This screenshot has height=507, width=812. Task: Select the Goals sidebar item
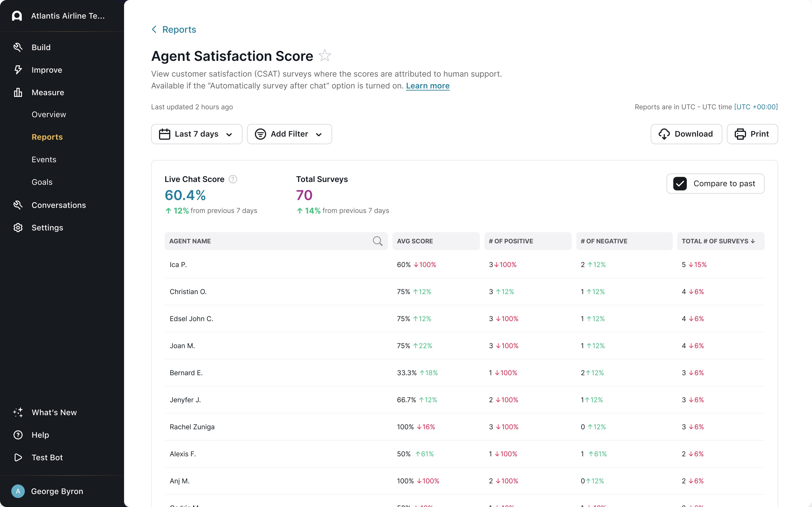click(x=42, y=182)
